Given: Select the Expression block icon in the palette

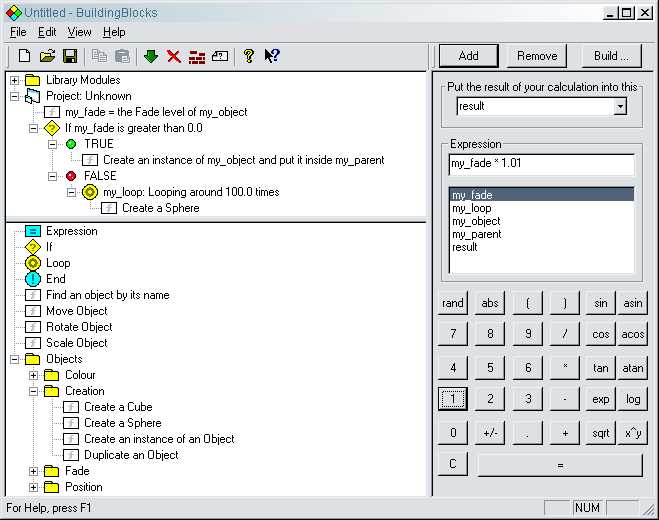Looking at the screenshot, I should [33, 231].
